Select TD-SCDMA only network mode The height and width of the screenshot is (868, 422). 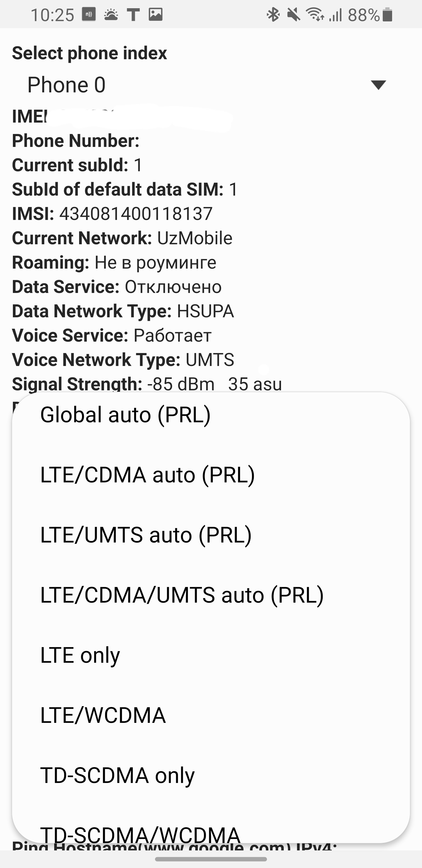[118, 775]
